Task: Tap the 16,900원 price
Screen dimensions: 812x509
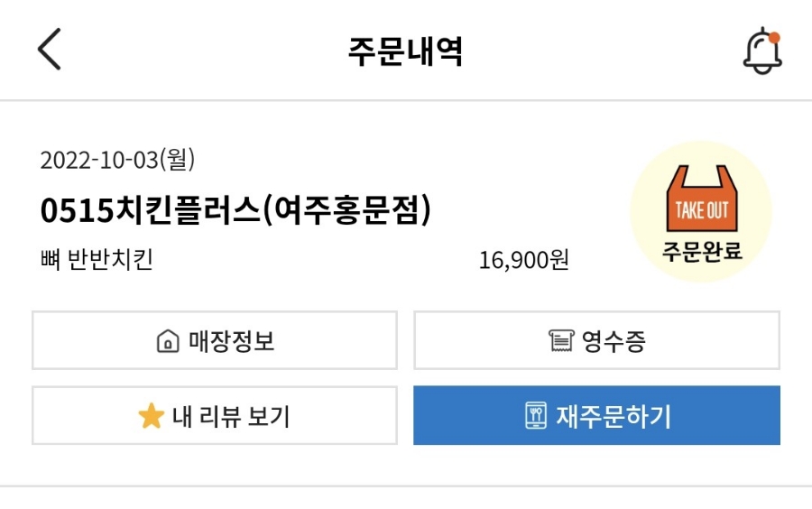Action: [x=524, y=261]
